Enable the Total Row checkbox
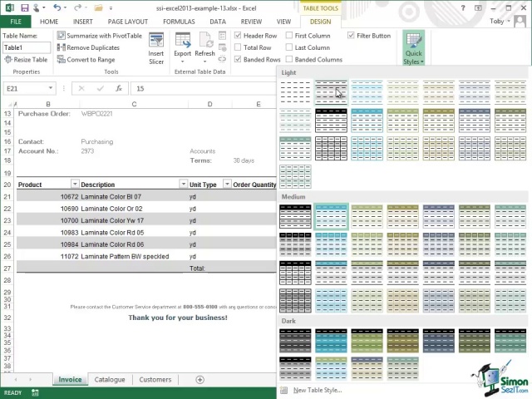The width and height of the screenshot is (532, 399). (238, 48)
